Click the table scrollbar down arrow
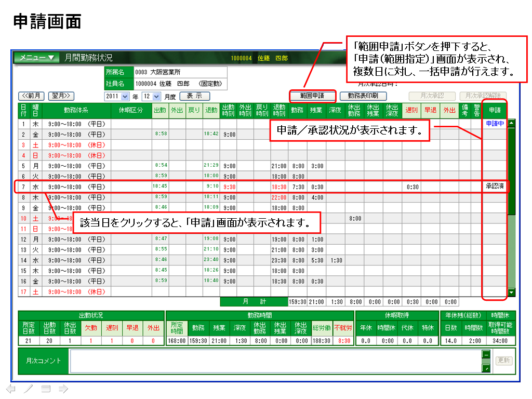The width and height of the screenshot is (532, 399). tap(511, 292)
